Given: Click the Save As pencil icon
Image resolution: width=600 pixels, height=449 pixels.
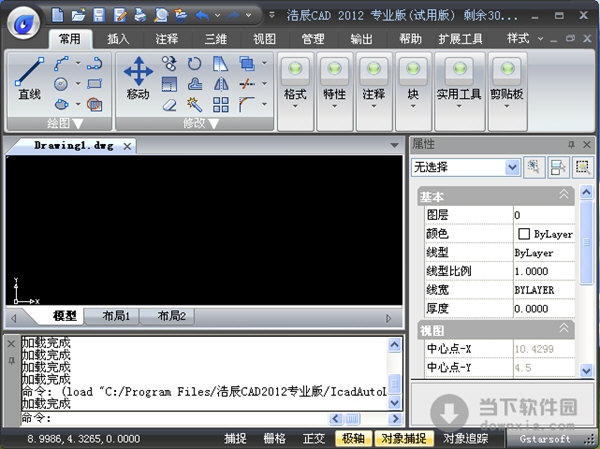Looking at the screenshot, I should point(120,15).
